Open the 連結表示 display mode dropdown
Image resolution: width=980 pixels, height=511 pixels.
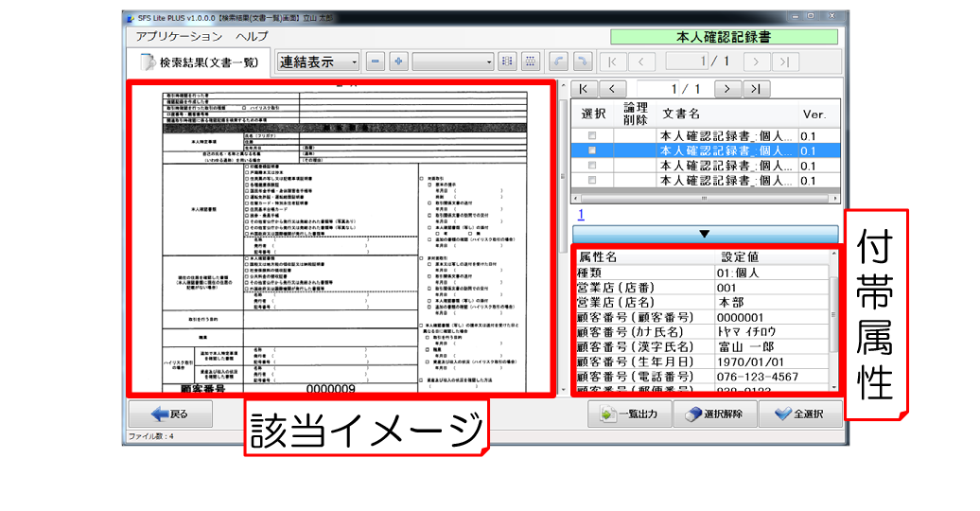pos(318,62)
